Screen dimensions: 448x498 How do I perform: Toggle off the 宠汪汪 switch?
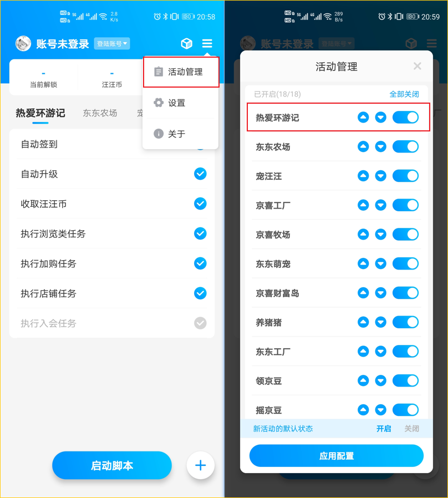[x=405, y=176]
